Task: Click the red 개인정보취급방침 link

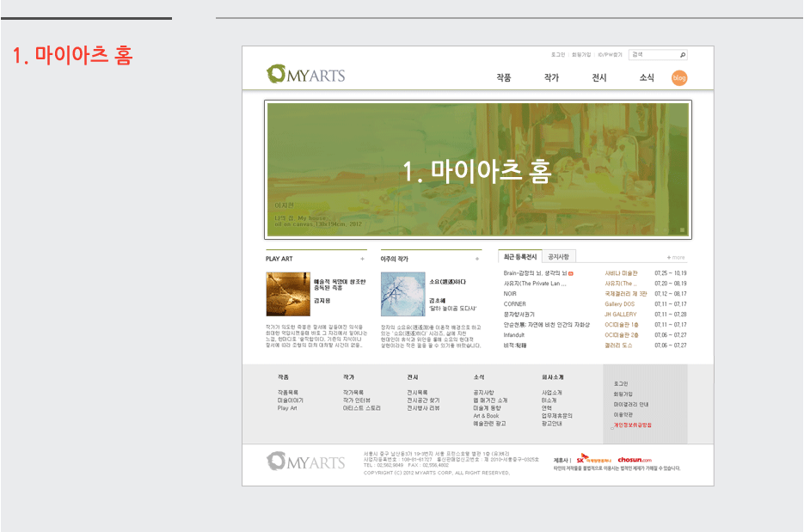Action: point(633,425)
